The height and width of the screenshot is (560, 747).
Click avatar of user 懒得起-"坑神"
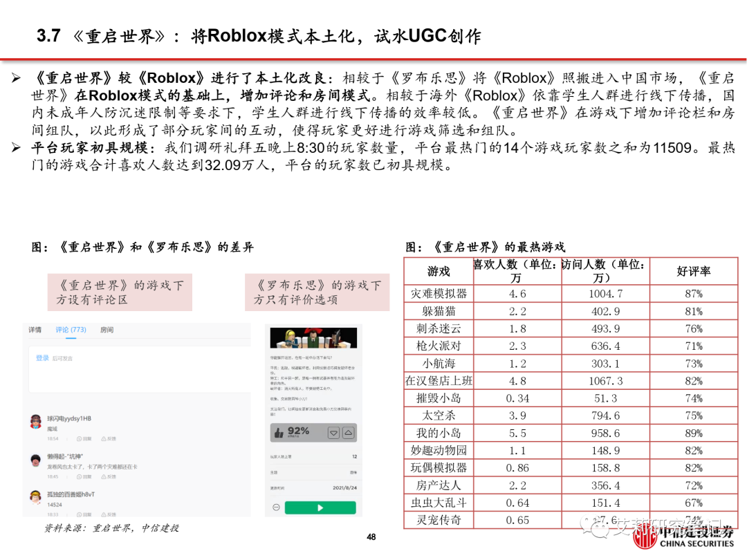[36, 460]
